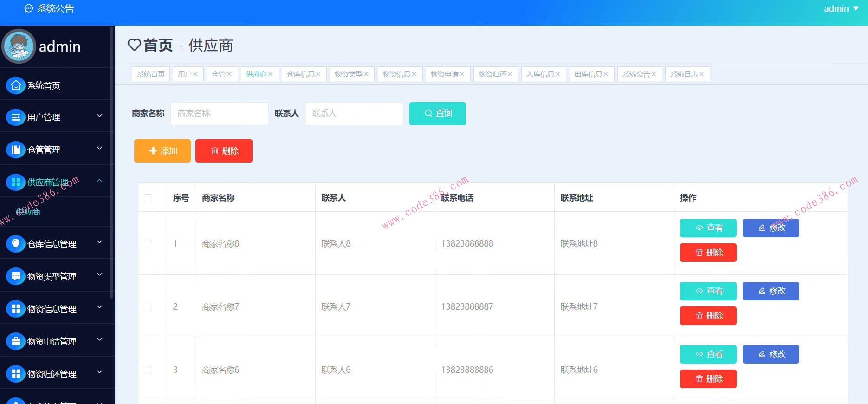The height and width of the screenshot is (404, 868).
Task: Close the 系统日志 tab
Action: point(701,74)
